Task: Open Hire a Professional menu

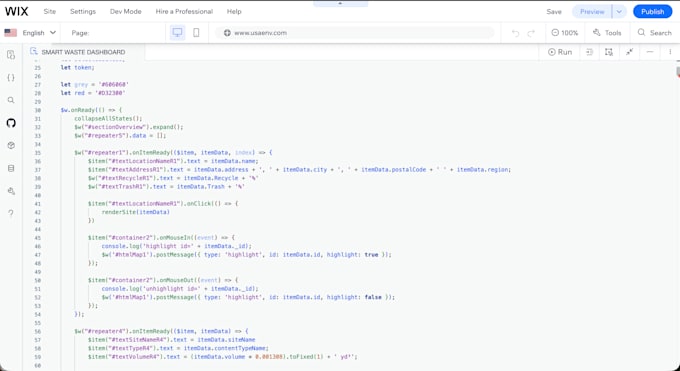Action: click(x=184, y=12)
